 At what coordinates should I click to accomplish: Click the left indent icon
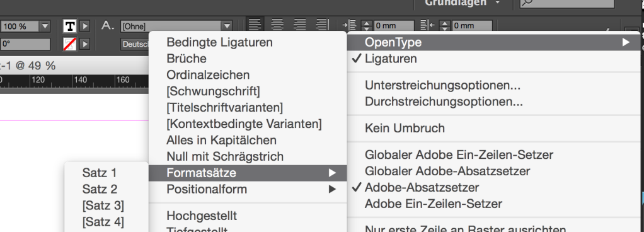click(349, 25)
